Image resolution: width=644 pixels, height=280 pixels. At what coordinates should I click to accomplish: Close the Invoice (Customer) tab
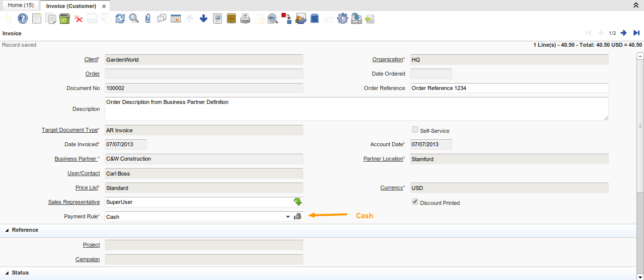click(x=104, y=6)
